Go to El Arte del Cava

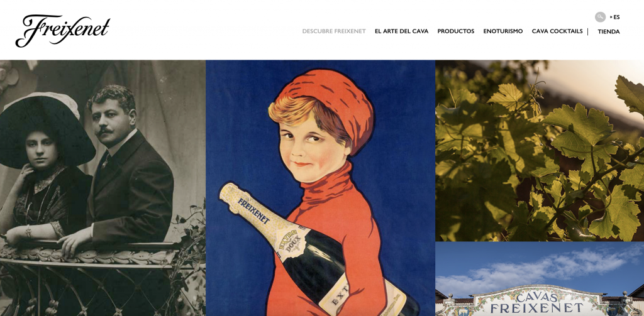pyautogui.click(x=401, y=31)
